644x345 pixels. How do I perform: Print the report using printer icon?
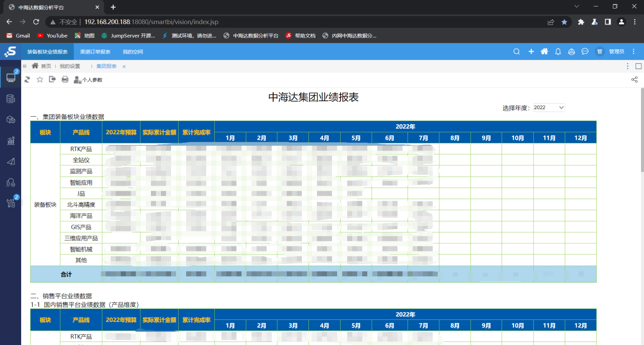(65, 79)
